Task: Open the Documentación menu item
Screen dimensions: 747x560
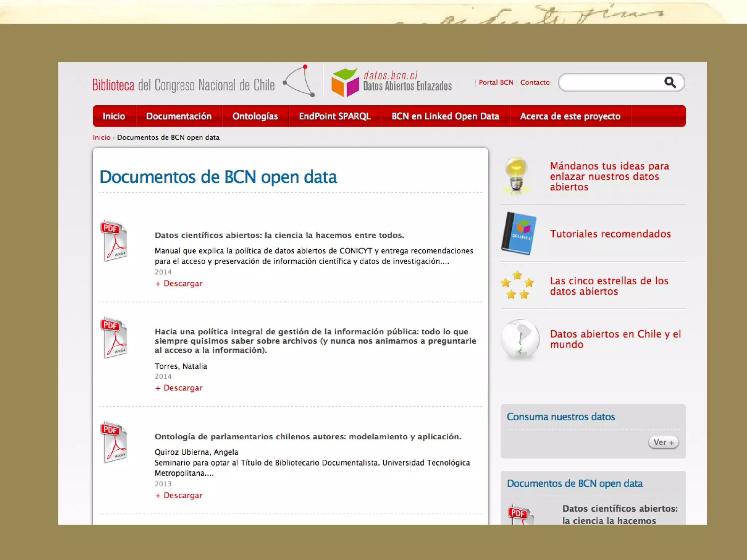Action: [x=179, y=116]
